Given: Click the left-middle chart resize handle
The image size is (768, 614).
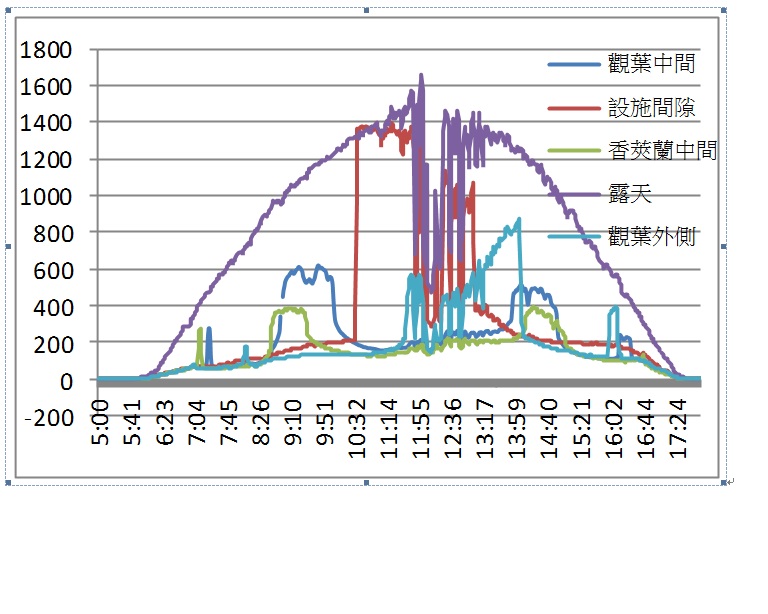Looking at the screenshot, I should pyautogui.click(x=8, y=246).
